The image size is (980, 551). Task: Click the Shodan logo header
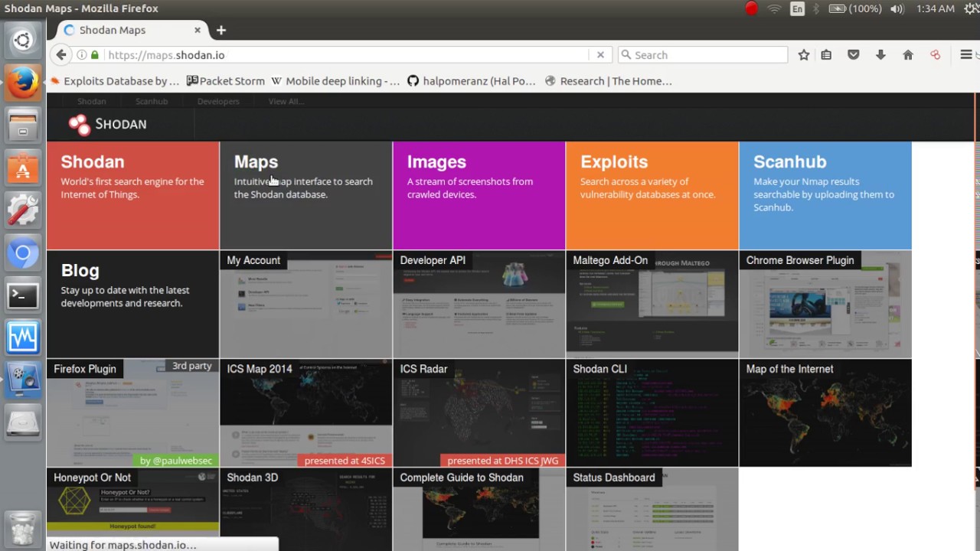(x=107, y=124)
